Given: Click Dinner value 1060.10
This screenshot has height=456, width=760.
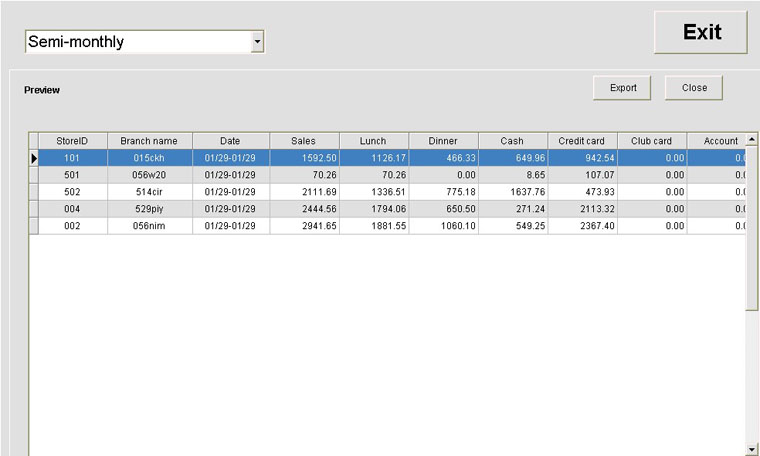Looking at the screenshot, I should coord(443,226).
